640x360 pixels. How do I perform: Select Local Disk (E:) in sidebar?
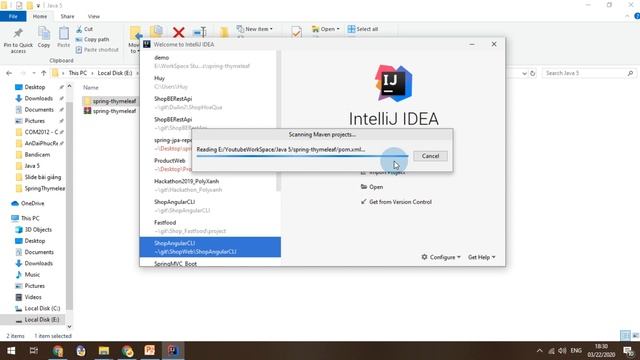[x=33, y=320]
